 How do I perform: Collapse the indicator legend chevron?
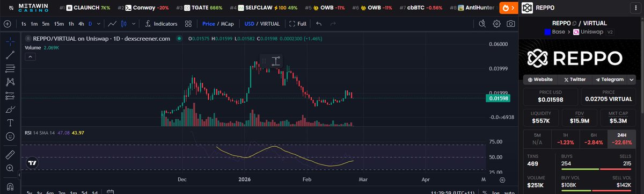(31, 56)
